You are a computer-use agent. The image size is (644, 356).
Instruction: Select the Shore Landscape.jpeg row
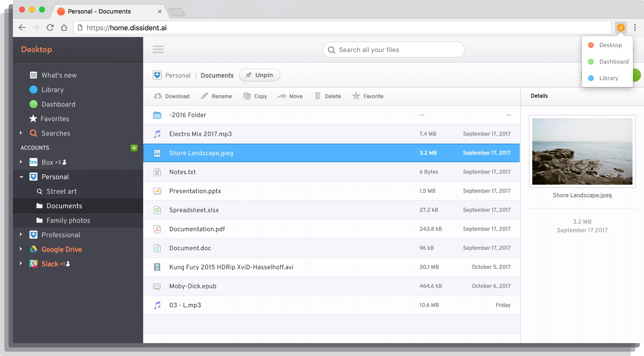coord(331,153)
